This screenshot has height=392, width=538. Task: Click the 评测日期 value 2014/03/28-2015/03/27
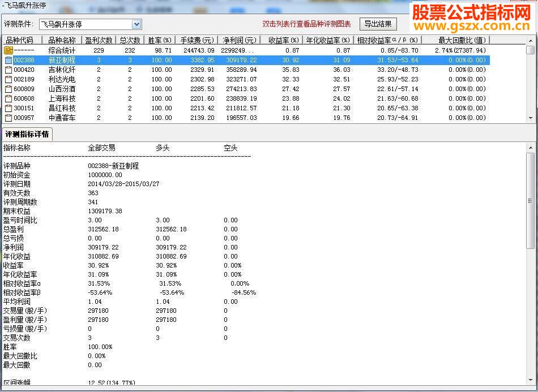(123, 184)
